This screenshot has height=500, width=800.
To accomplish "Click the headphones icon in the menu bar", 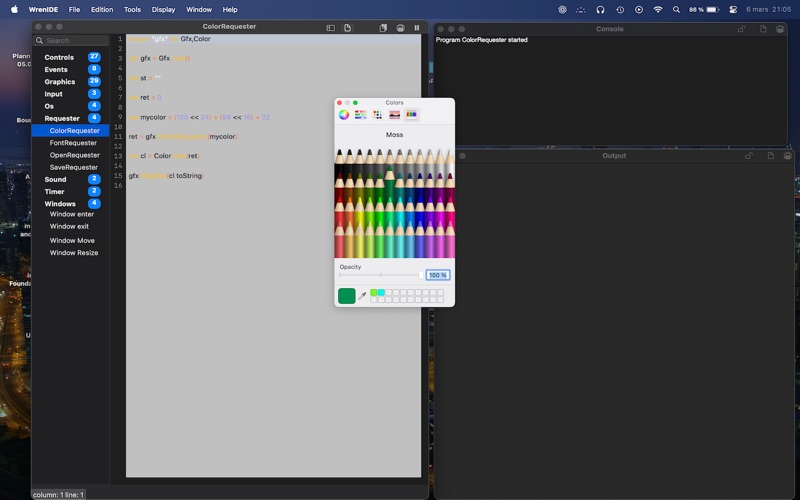I will [601, 9].
